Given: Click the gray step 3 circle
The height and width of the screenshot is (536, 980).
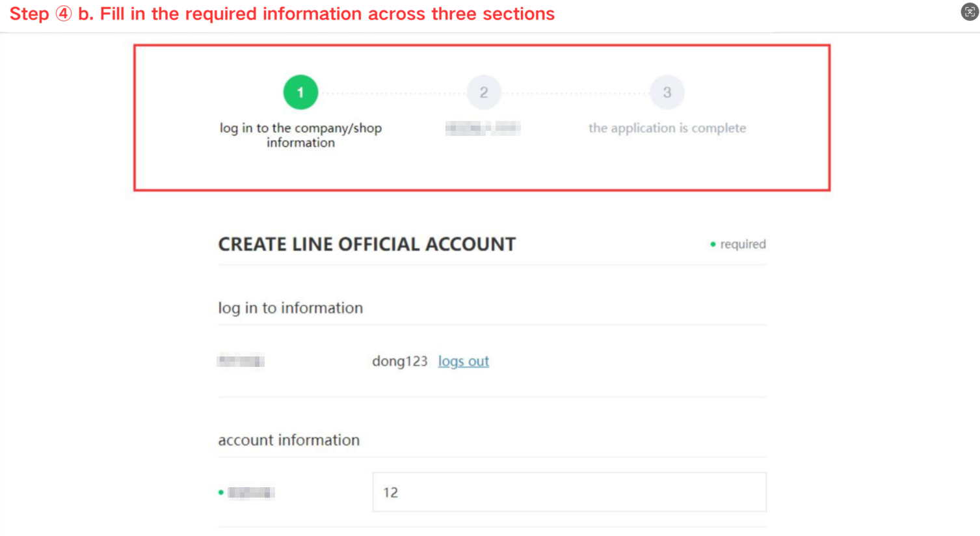Looking at the screenshot, I should (x=667, y=92).
